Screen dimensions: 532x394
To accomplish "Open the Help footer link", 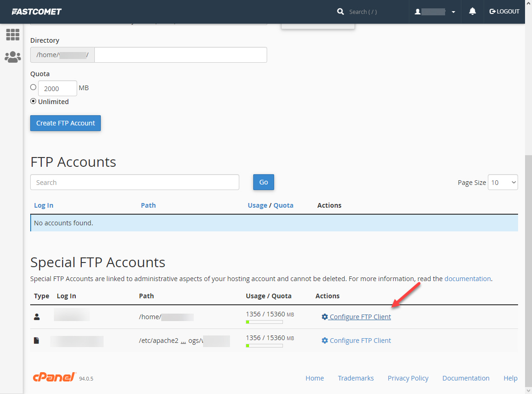I will pos(510,378).
